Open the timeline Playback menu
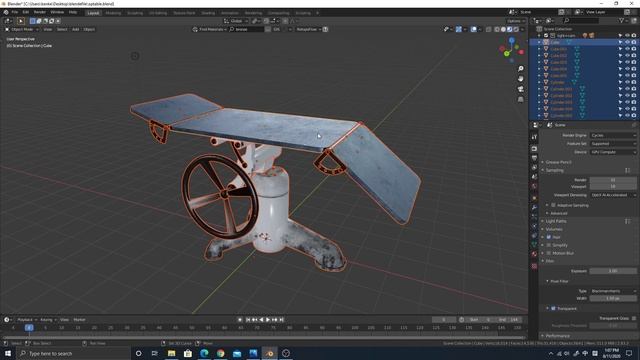The width and height of the screenshot is (640, 360). (x=26, y=320)
